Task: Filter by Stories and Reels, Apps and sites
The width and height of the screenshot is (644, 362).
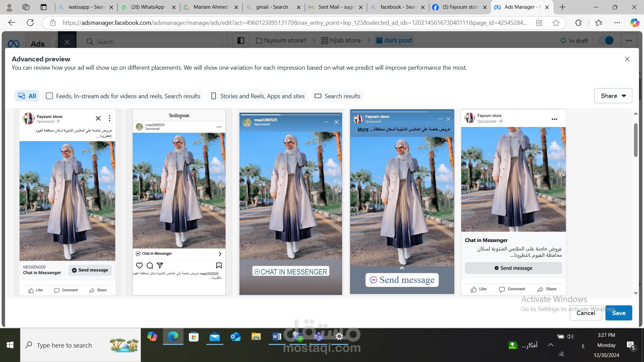Action: tap(258, 96)
